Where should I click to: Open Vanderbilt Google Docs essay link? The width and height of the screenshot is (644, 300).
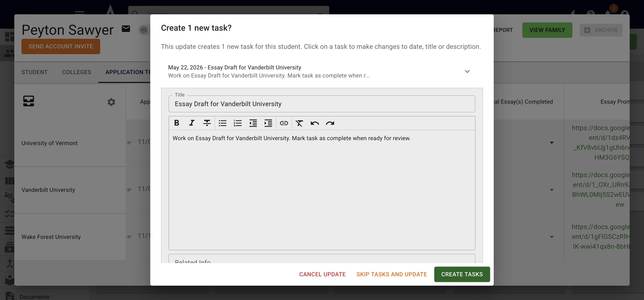pyautogui.click(x=601, y=190)
